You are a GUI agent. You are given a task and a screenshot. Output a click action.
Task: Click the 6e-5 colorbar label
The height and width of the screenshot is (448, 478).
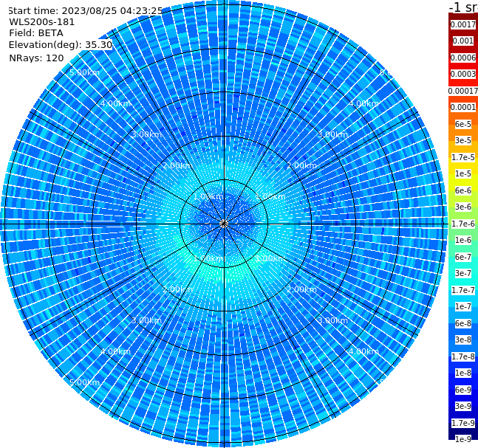(463, 124)
